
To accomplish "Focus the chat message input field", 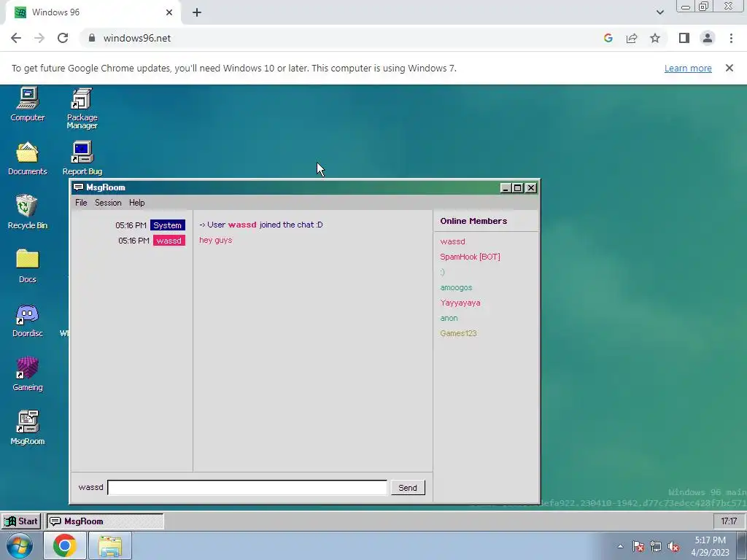I will [x=247, y=487].
